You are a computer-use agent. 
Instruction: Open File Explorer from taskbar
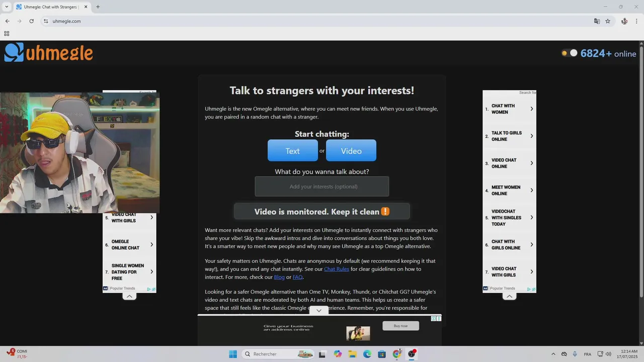click(x=352, y=354)
